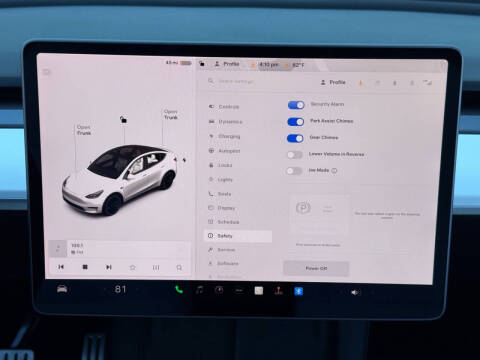480x360 pixels.
Task: Open the music app in dock
Action: [x=200, y=290]
